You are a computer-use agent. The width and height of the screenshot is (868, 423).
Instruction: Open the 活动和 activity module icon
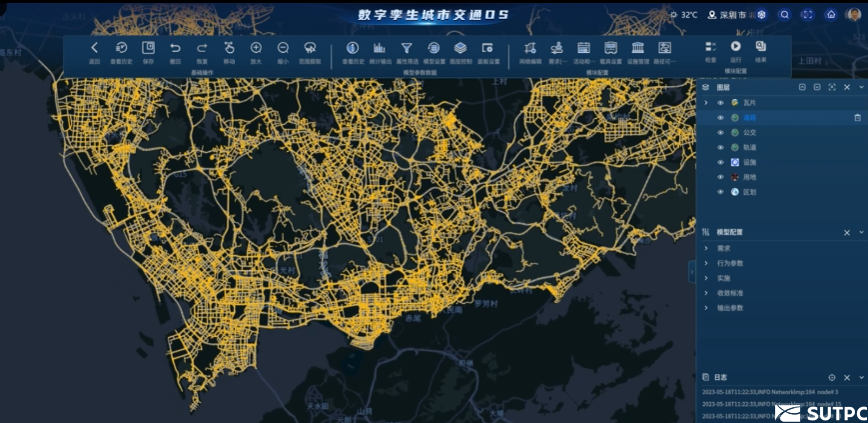[x=584, y=48]
